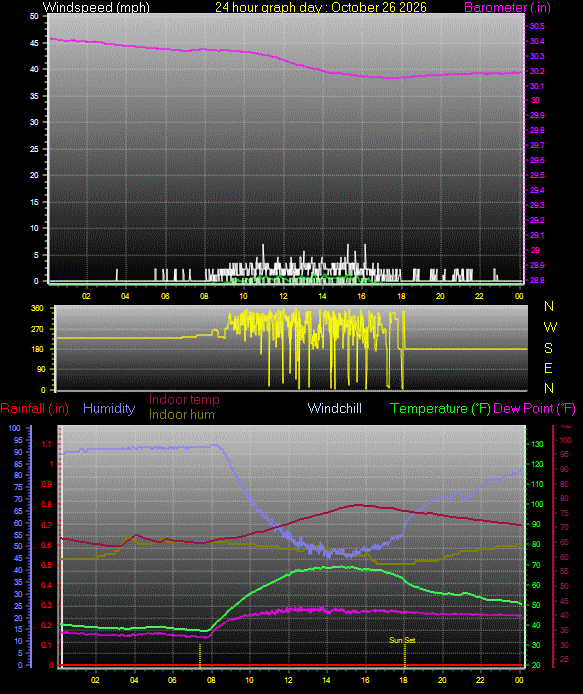Image resolution: width=583 pixels, height=694 pixels.
Task: Click the 'Dew Point (°F)' legend label
Action: tap(534, 408)
